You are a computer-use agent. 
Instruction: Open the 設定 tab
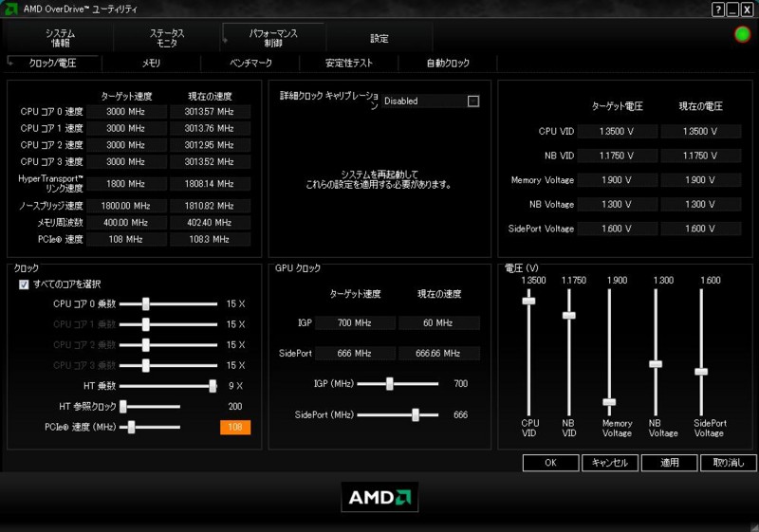tap(379, 38)
